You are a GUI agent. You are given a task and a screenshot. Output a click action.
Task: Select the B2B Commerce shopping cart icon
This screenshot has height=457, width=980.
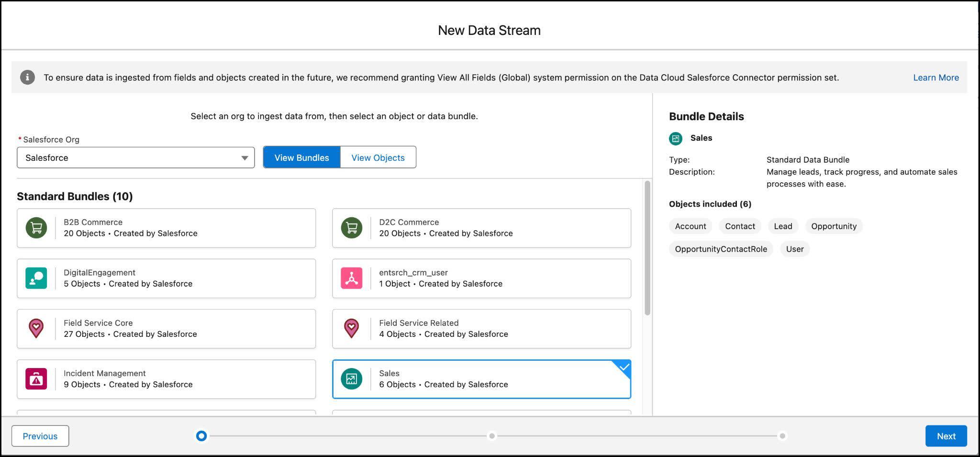(36, 228)
